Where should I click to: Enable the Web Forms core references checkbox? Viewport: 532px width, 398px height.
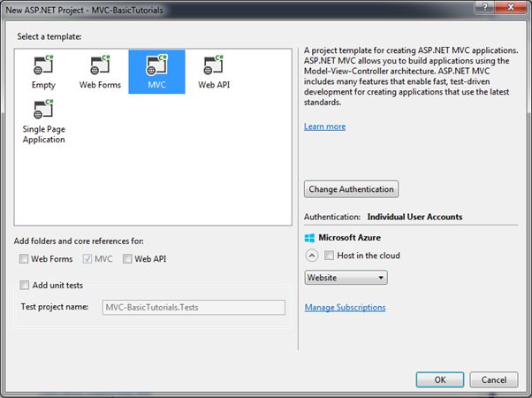pyautogui.click(x=25, y=259)
